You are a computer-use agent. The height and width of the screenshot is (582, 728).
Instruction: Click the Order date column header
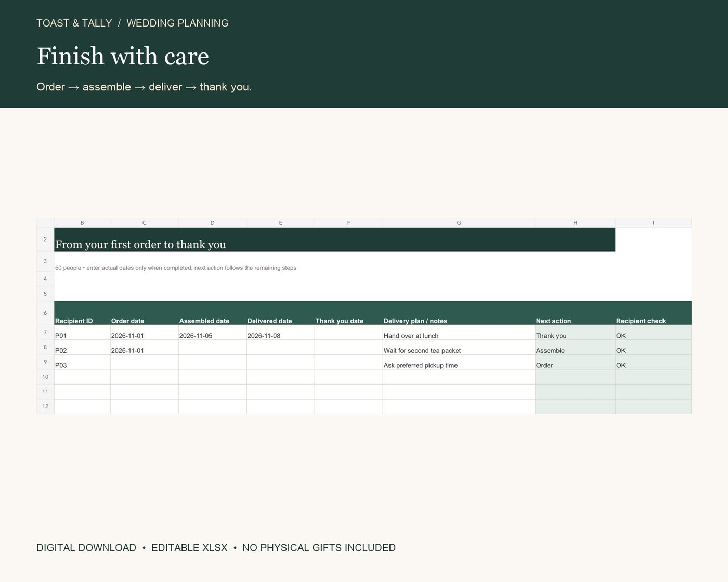point(144,313)
